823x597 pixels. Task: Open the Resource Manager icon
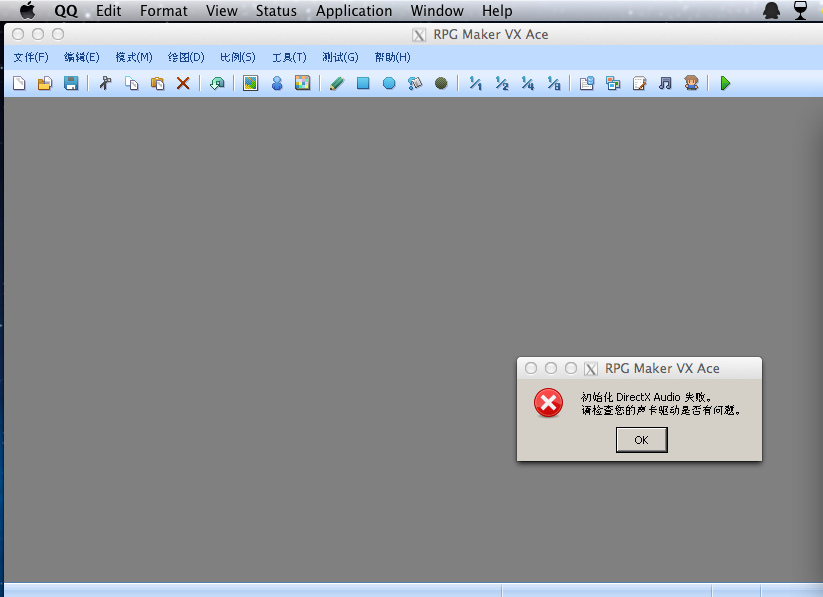(613, 83)
